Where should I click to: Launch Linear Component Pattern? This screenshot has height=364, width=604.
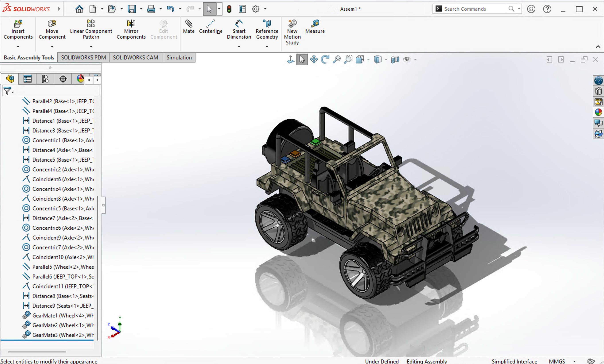91,29
